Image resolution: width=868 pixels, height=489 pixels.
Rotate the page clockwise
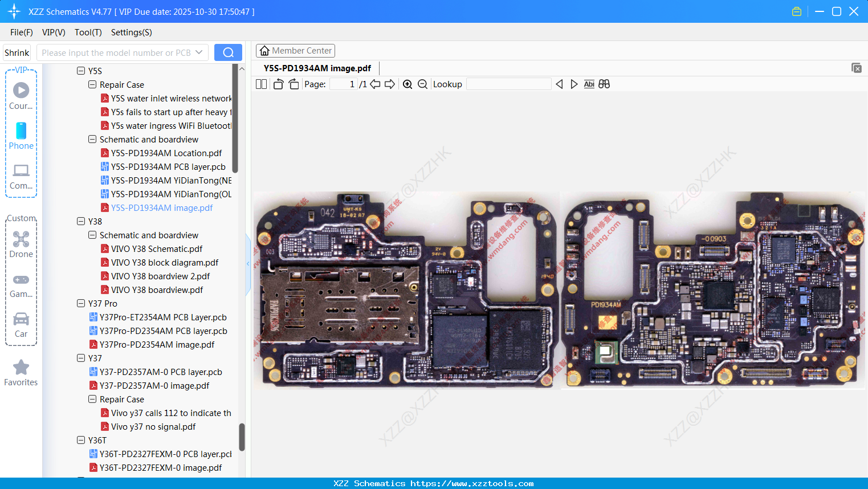294,84
